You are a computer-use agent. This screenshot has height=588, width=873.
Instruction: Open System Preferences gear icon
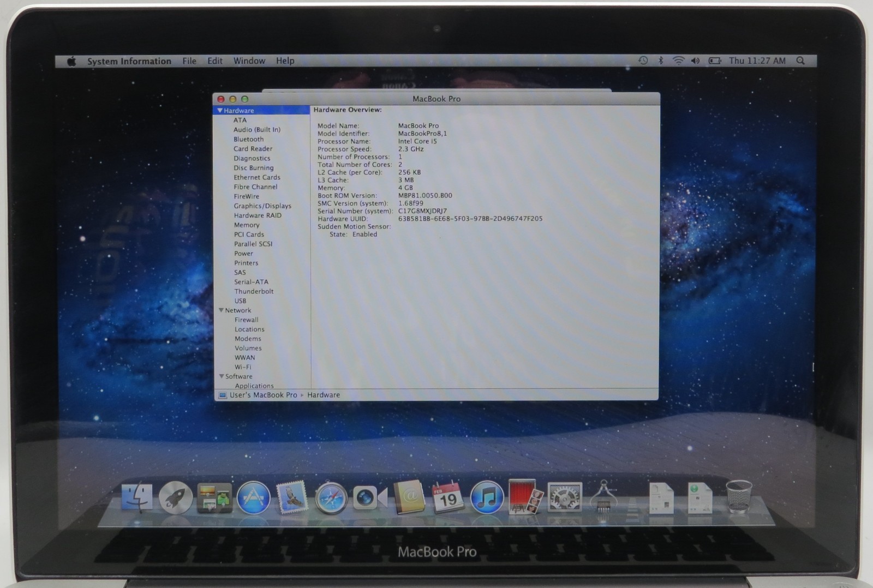(x=564, y=497)
